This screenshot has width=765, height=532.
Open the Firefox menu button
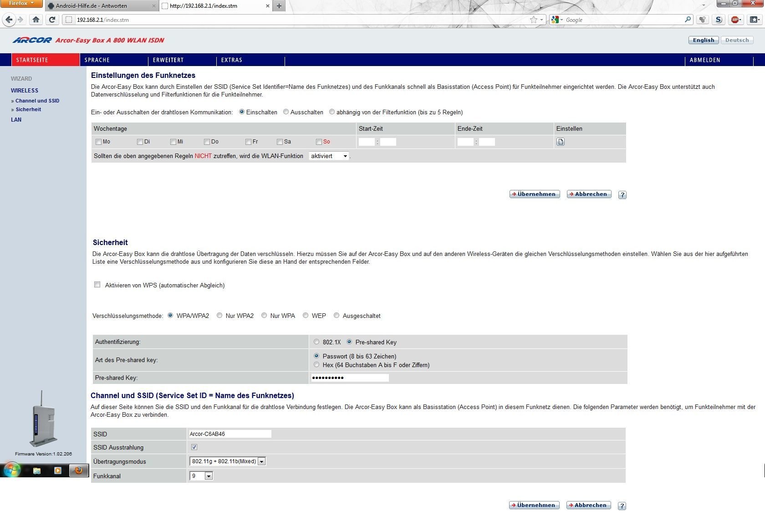pos(21,3)
